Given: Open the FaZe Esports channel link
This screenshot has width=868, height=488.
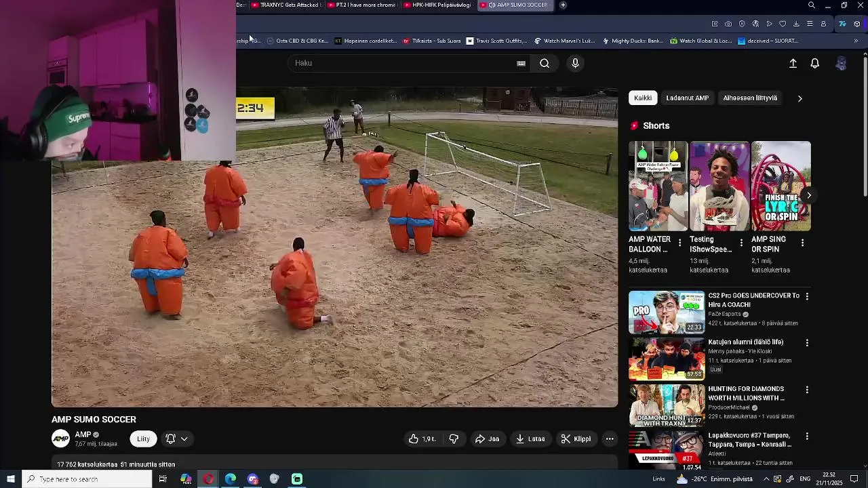Looking at the screenshot, I should (725, 314).
